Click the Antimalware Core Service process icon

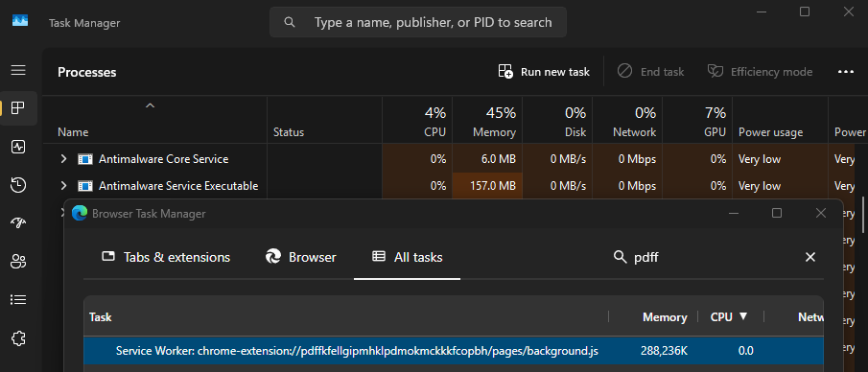tap(84, 159)
